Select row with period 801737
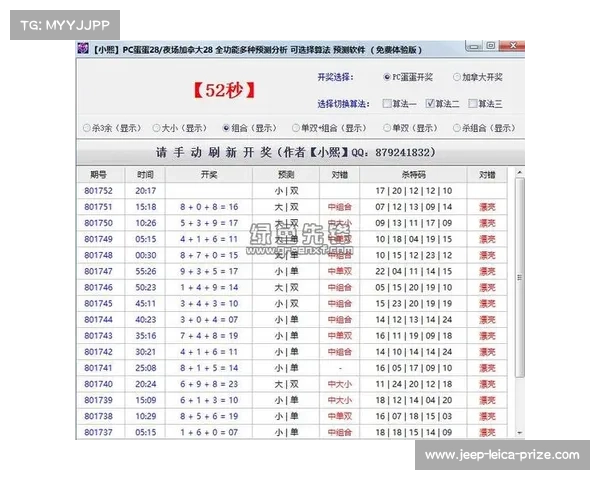600x480 pixels. [x=292, y=432]
